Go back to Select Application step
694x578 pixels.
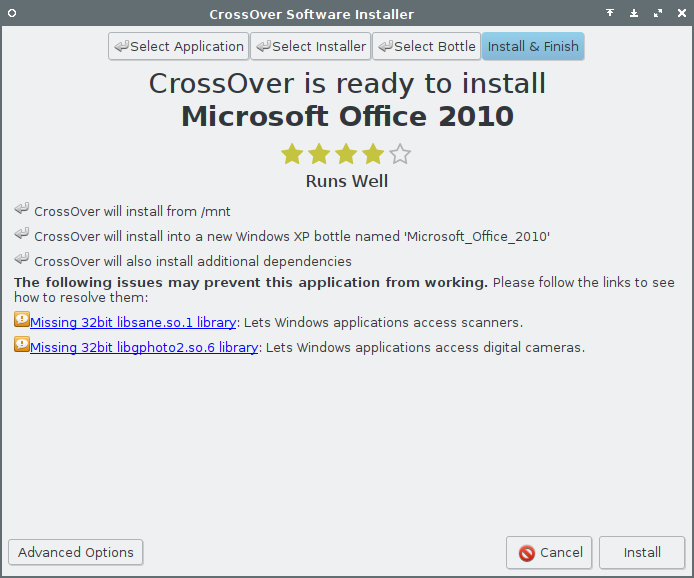178,46
